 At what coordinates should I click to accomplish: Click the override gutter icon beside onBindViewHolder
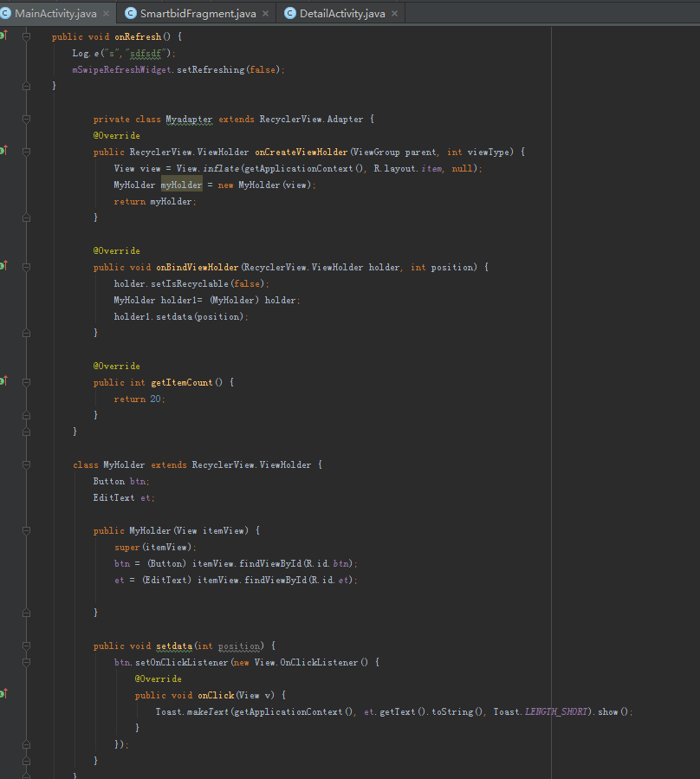pyautogui.click(x=4, y=265)
